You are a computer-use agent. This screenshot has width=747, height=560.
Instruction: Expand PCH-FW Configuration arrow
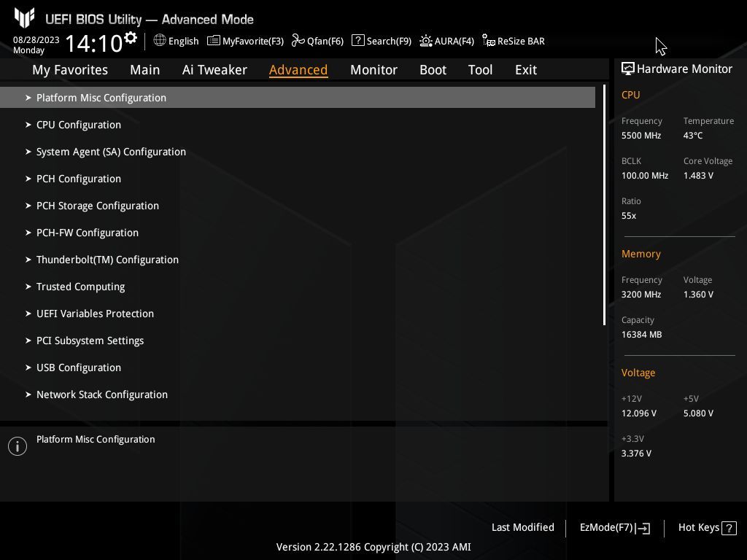click(x=28, y=233)
